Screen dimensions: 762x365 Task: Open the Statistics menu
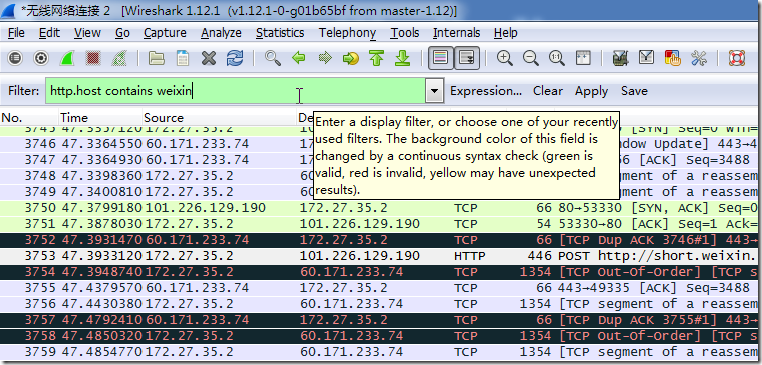point(280,33)
